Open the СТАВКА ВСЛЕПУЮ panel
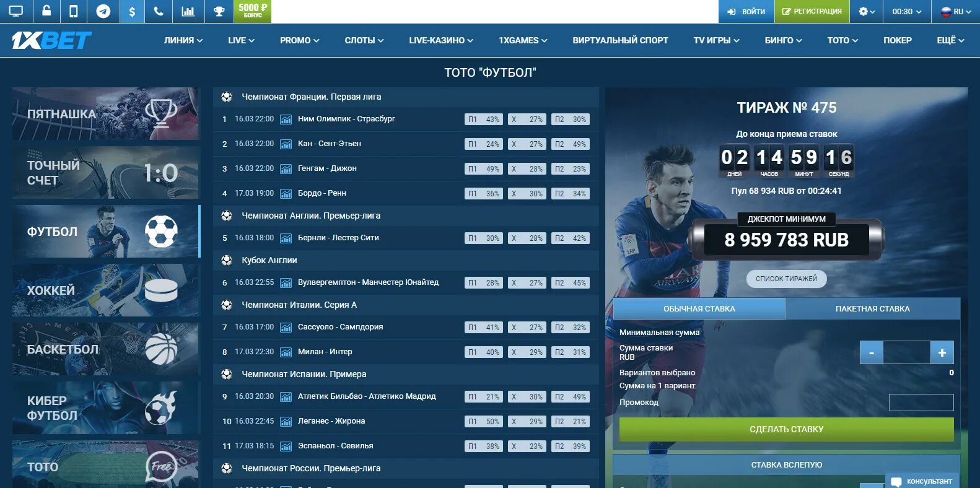 click(x=786, y=464)
